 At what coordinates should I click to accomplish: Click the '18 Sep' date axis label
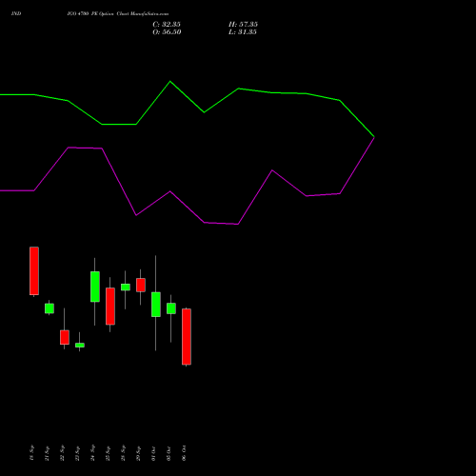click(31, 453)
